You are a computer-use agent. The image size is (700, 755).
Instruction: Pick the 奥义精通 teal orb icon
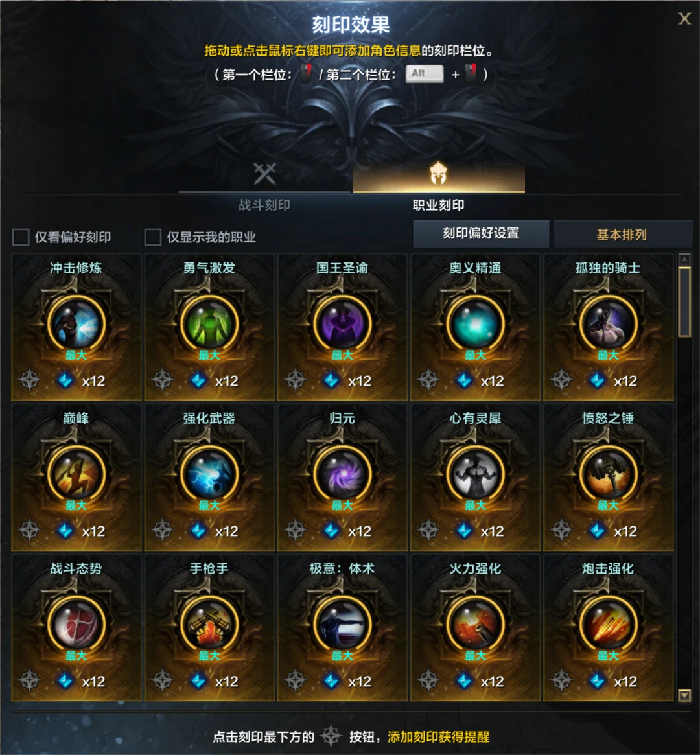475,323
